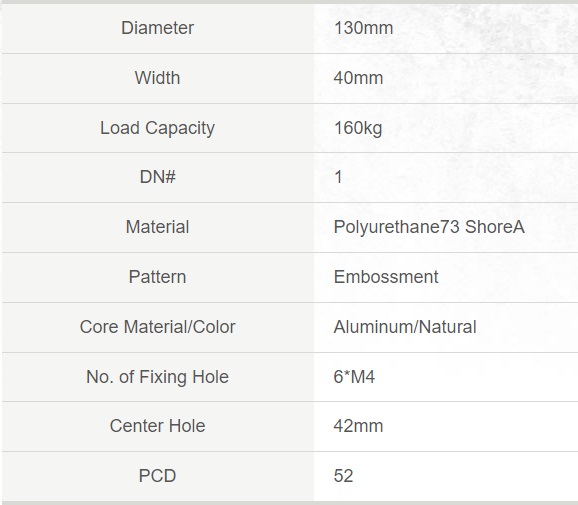Image resolution: width=578 pixels, height=505 pixels.
Task: Click the Center Hole label
Action: click(157, 426)
